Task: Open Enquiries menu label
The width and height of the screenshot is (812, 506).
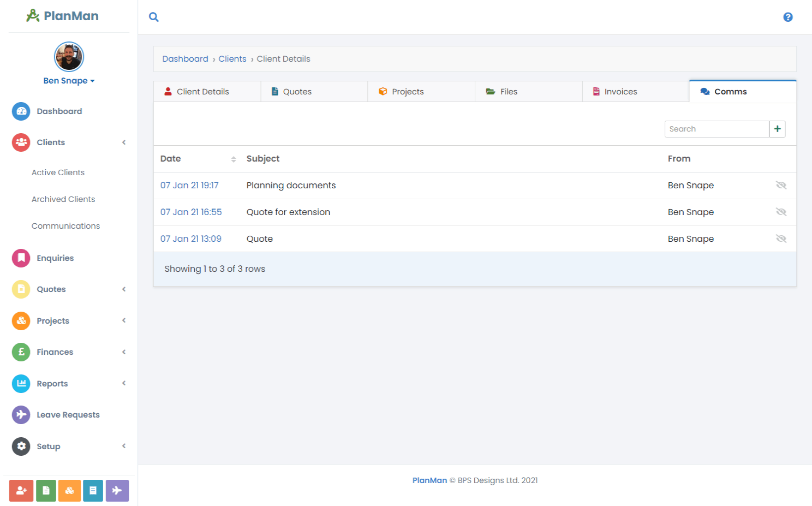Action: pyautogui.click(x=55, y=258)
